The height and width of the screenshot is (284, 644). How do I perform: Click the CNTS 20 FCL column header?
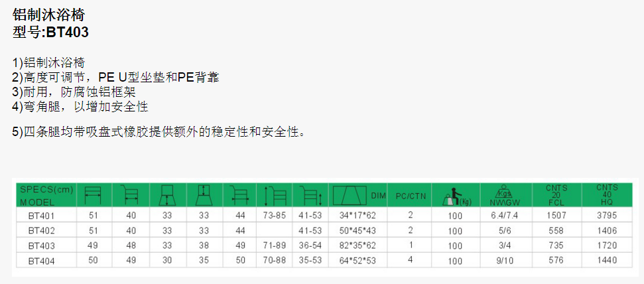tap(556, 195)
